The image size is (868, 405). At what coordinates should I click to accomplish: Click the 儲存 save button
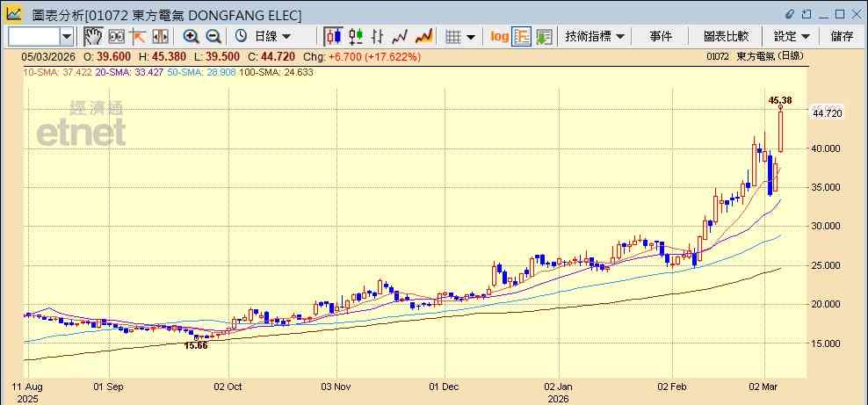(x=842, y=37)
